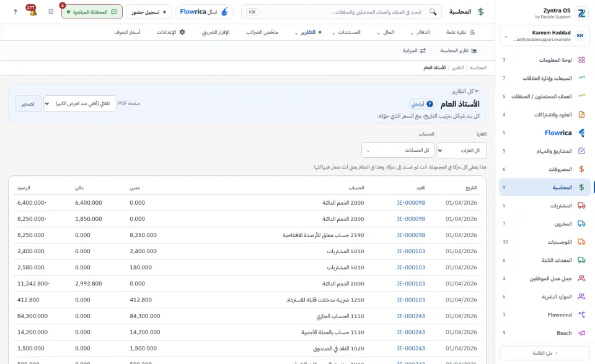Click the المحاسبة breadcrumb link
The image size is (595, 364).
[478, 67]
